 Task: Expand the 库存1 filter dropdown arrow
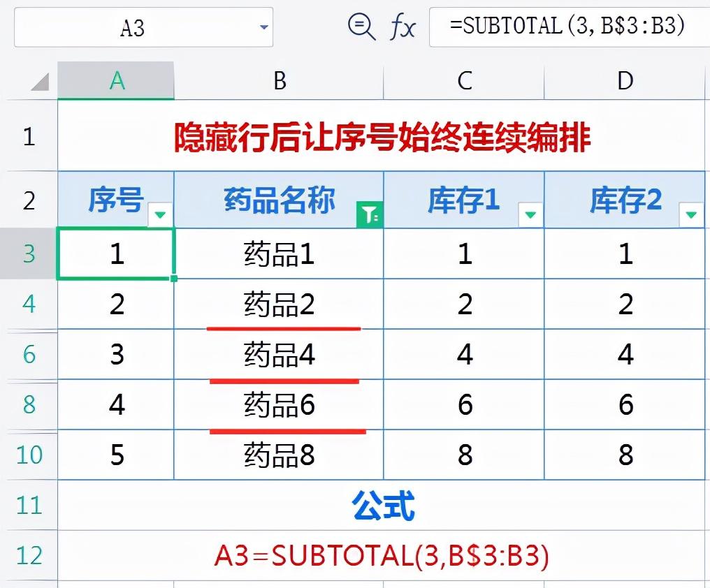[x=530, y=214]
